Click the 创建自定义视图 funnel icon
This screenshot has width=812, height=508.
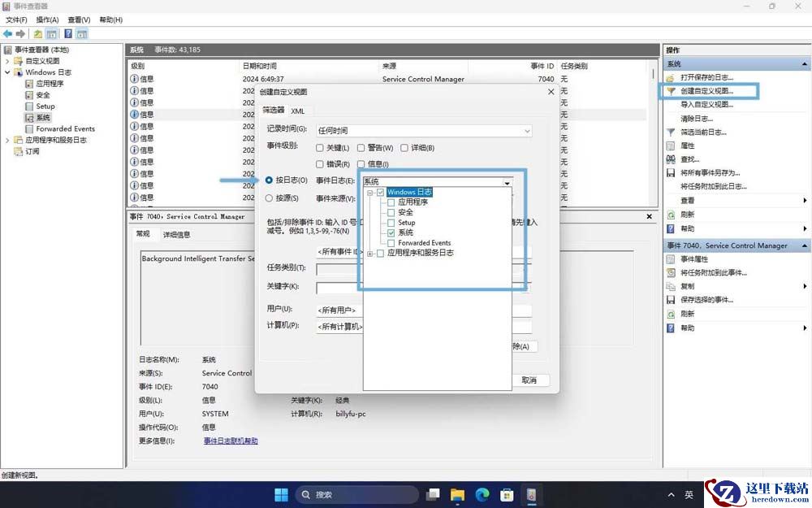click(671, 91)
